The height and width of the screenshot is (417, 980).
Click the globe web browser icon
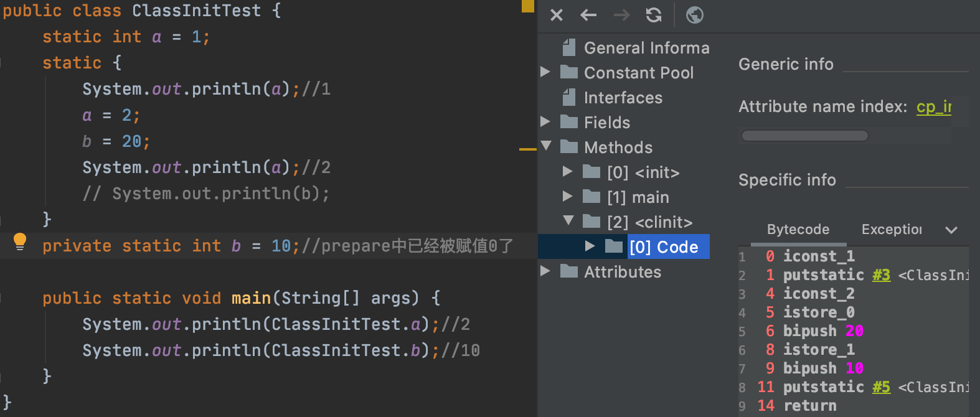694,15
